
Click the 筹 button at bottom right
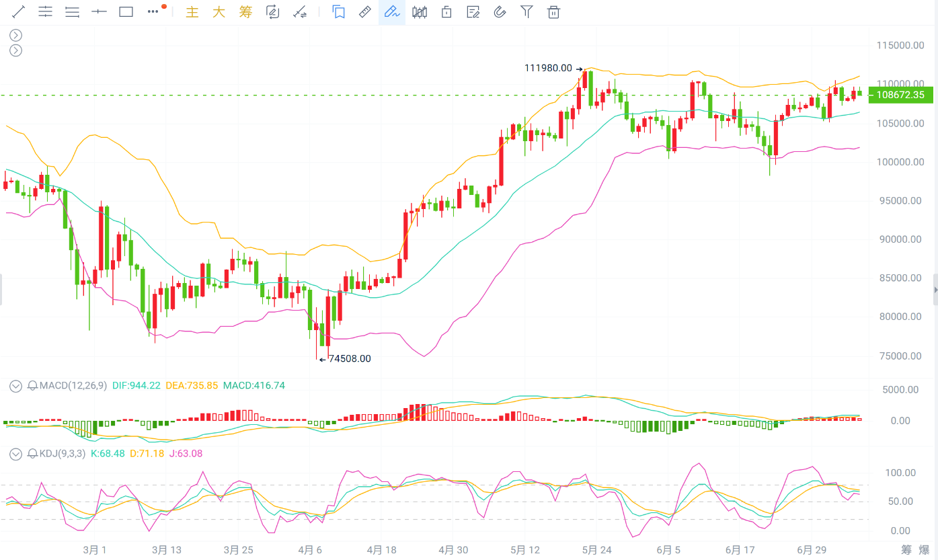[907, 550]
